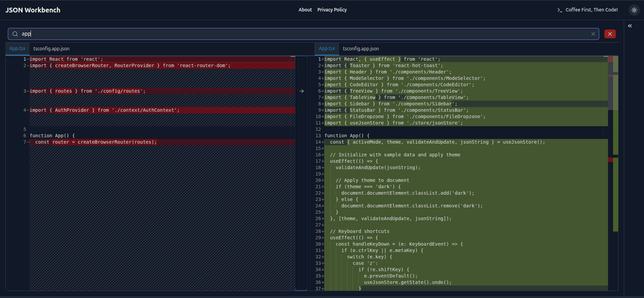The height and width of the screenshot is (298, 644).
Task: Expand the collapsed sidebar with double chevron
Action: point(630,26)
